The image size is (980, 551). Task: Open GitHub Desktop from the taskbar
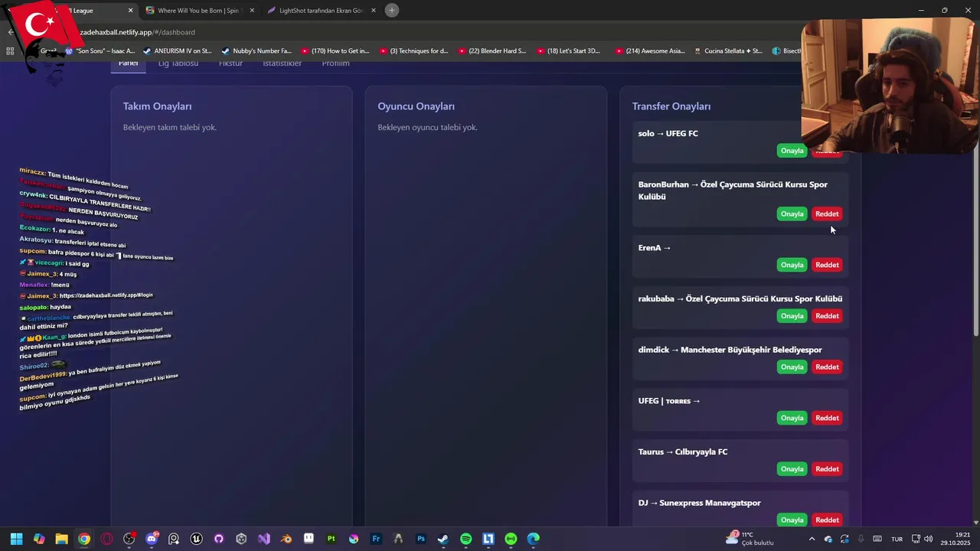coord(219,539)
